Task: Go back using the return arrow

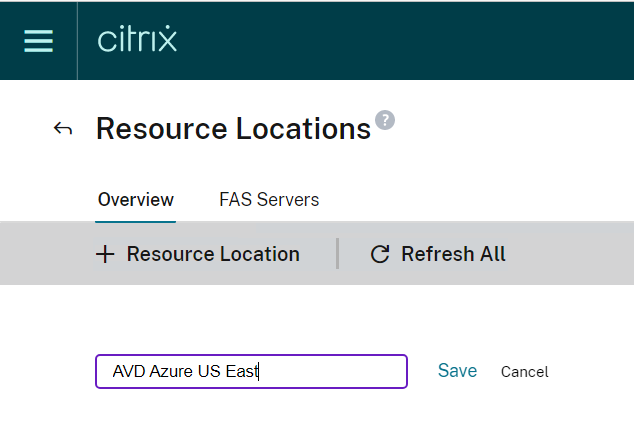Action: click(x=63, y=129)
